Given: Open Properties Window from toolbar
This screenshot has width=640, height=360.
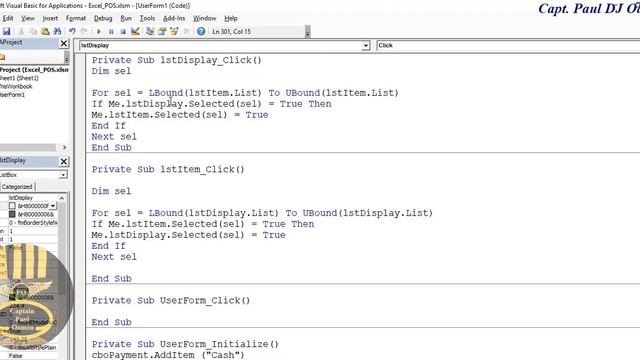Looking at the screenshot, I should coord(162,31).
